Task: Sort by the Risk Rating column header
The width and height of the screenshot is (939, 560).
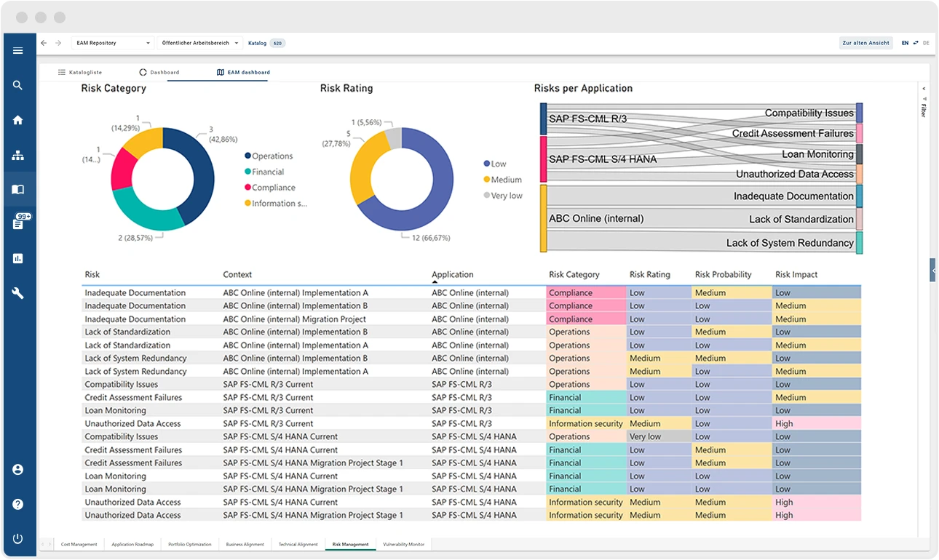Action: pos(650,275)
